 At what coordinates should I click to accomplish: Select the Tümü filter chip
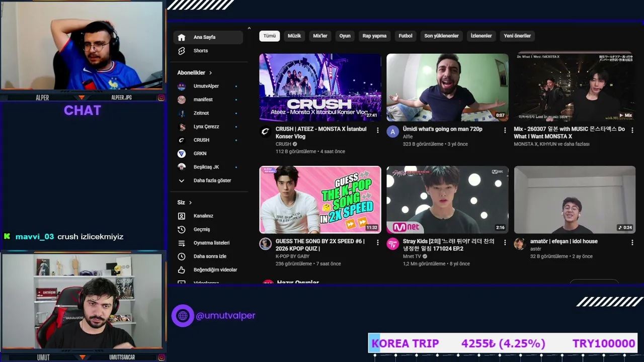click(270, 36)
